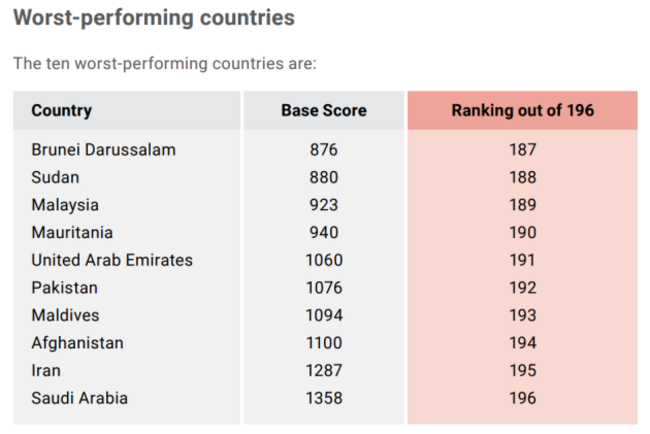This screenshot has height=434, width=650.
Task: Select base score value 1358
Action: tap(324, 398)
